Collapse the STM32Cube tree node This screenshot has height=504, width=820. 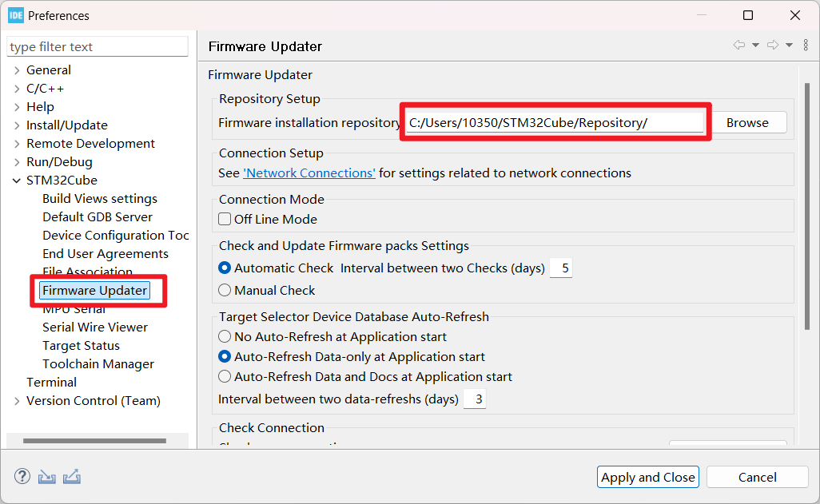[x=17, y=181]
